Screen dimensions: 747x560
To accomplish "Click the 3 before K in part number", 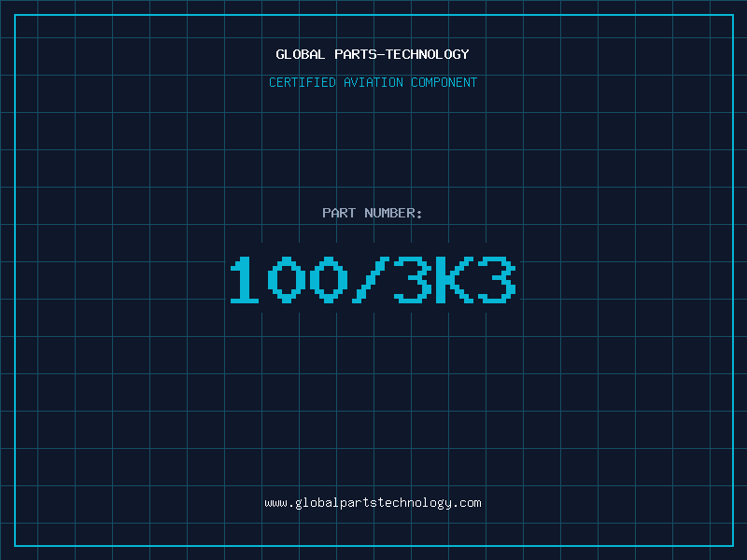I will pos(411,280).
